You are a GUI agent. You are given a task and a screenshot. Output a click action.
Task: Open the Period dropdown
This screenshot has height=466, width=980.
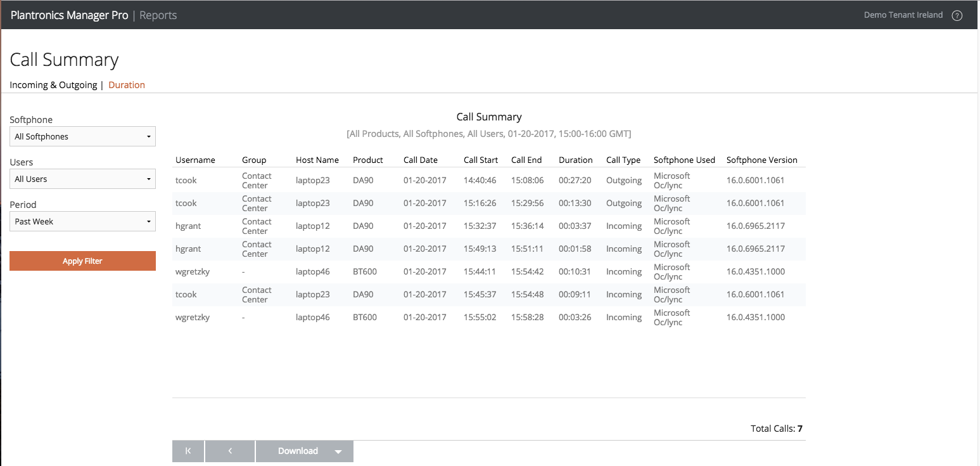(x=82, y=221)
